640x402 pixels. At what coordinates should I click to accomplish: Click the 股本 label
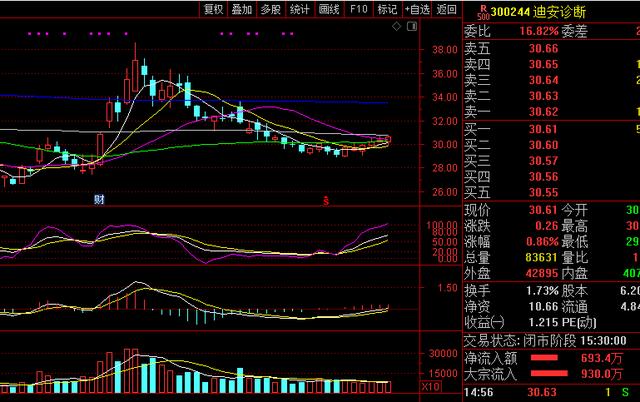click(x=574, y=291)
